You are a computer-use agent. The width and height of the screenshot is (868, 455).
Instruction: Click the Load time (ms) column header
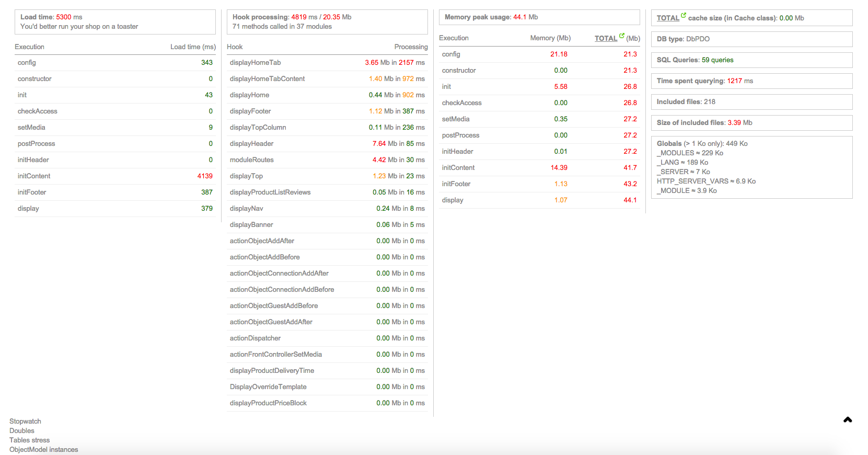click(193, 47)
